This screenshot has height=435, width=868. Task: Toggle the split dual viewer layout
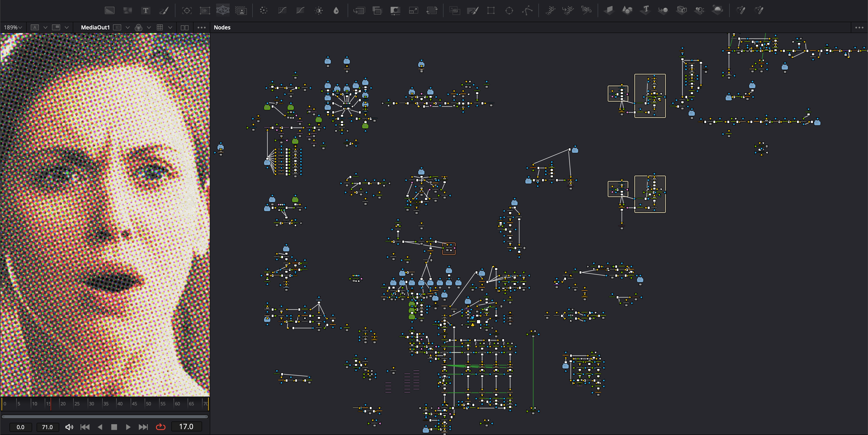[185, 28]
